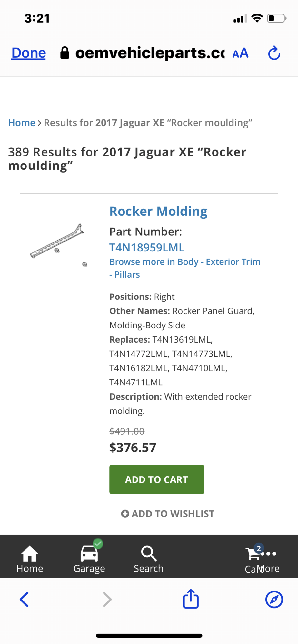
Task: Go to Home breadcrumb link
Action: [22, 123]
